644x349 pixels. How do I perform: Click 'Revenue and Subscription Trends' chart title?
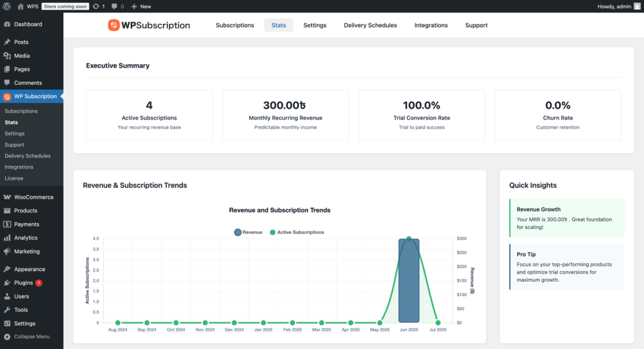[x=280, y=210]
